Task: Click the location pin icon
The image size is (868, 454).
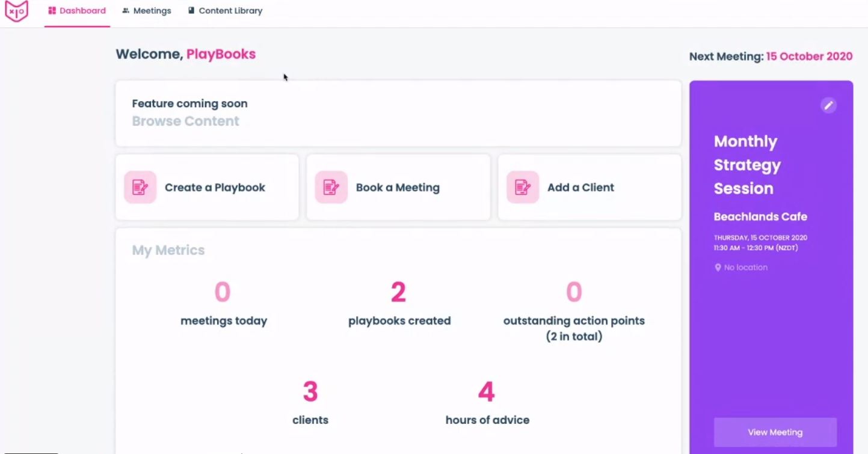Action: (718, 268)
